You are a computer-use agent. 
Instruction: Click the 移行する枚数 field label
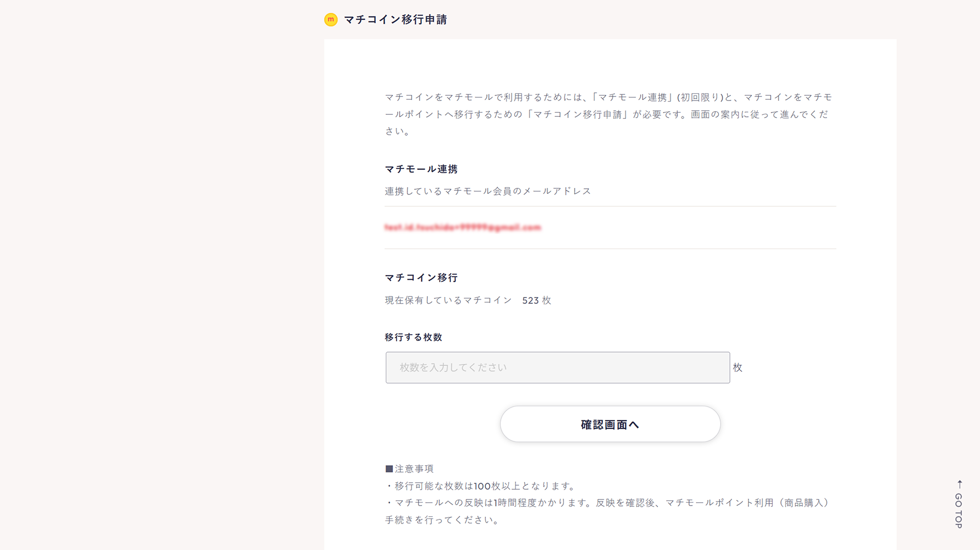413,337
